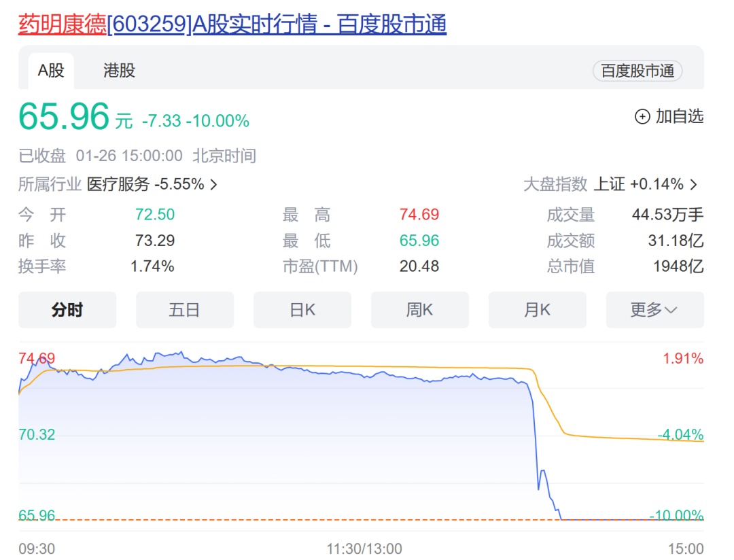Switch to the 港股 tab
Screen dimensions: 734x560
tap(120, 71)
